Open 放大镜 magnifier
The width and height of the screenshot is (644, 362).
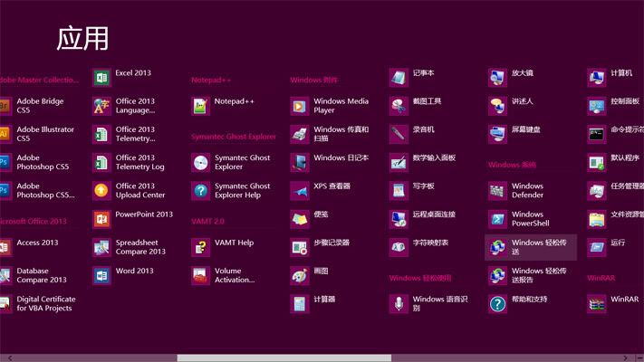[x=511, y=78]
